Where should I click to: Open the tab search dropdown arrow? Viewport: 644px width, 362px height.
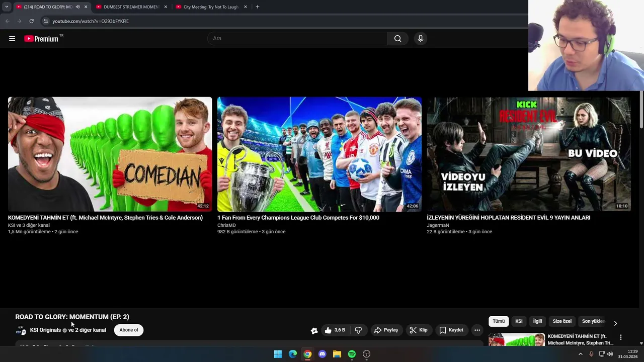coord(7,7)
